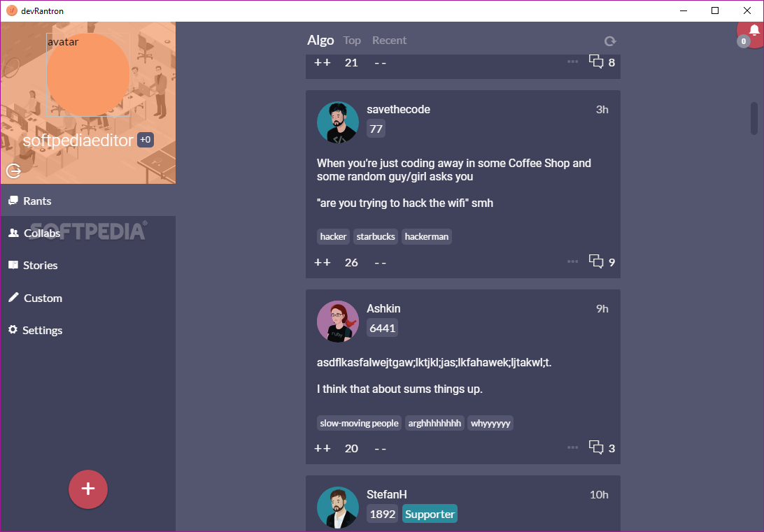Switch to the Recent feed tab
This screenshot has width=764, height=532.
click(389, 41)
